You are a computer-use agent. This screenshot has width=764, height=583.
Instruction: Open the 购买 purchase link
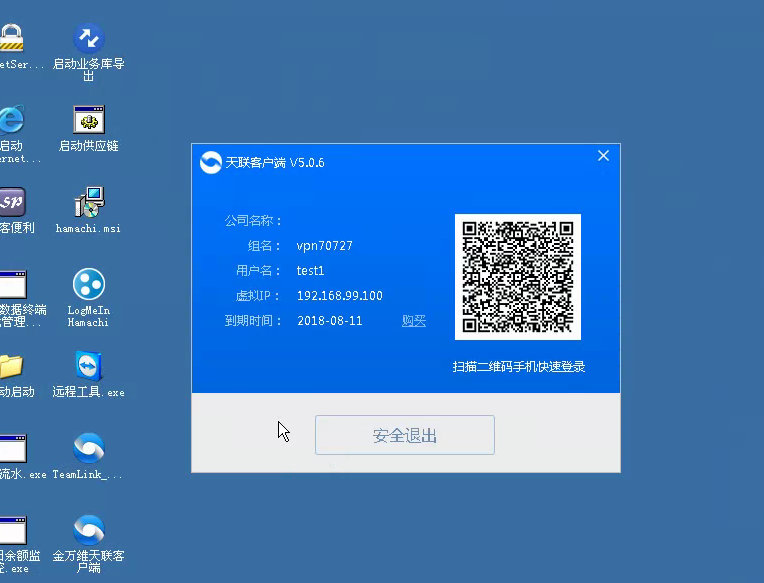(414, 320)
